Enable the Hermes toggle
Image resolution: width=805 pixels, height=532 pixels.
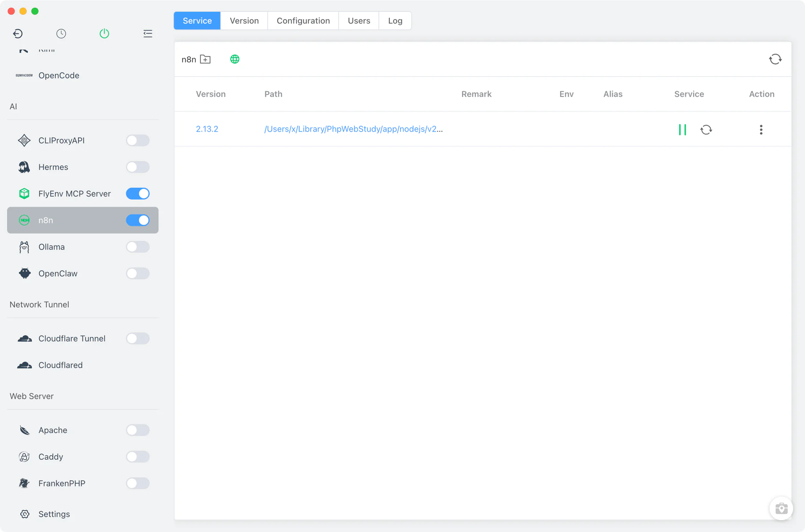(x=138, y=167)
